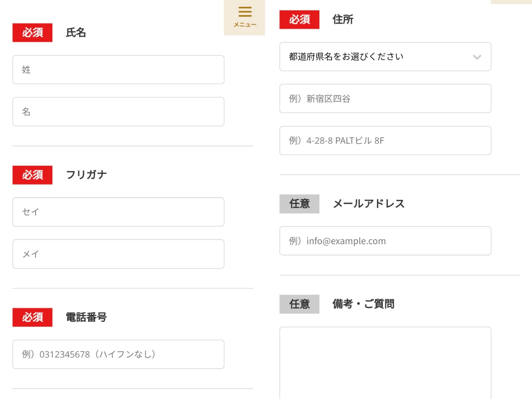The image size is (532, 399).
Task: Focus the メイ furigana field
Action: click(x=118, y=254)
